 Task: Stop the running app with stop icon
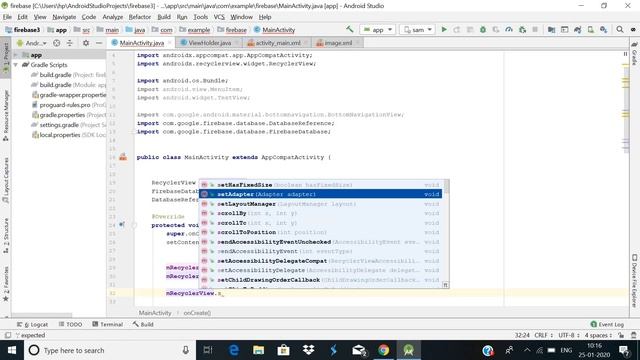tap(535, 29)
